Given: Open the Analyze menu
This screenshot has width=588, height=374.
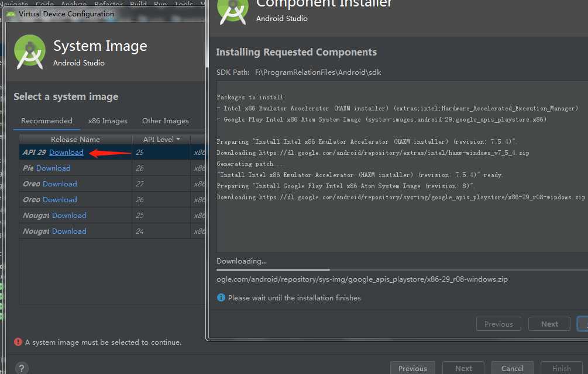Looking at the screenshot, I should coord(74,4).
